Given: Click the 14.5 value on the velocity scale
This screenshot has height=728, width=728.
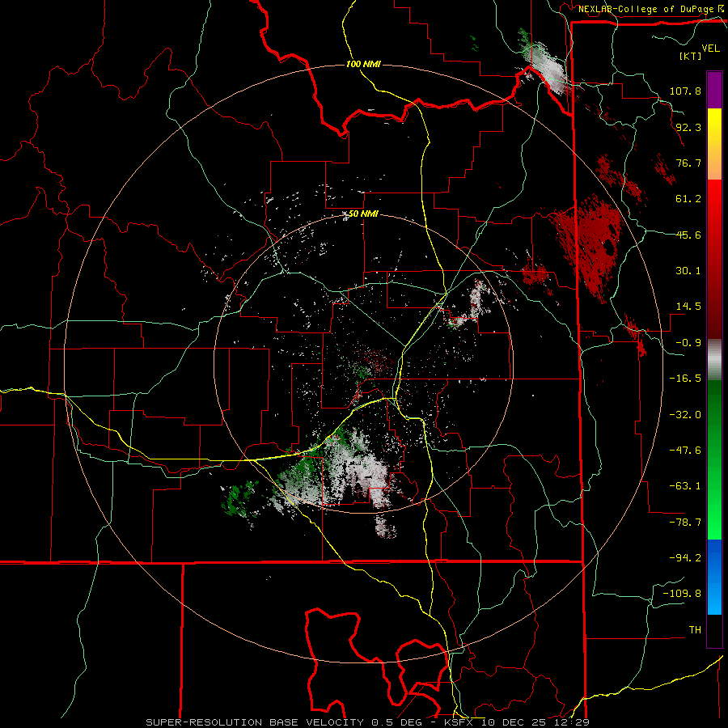Looking at the screenshot, I should (688, 307).
